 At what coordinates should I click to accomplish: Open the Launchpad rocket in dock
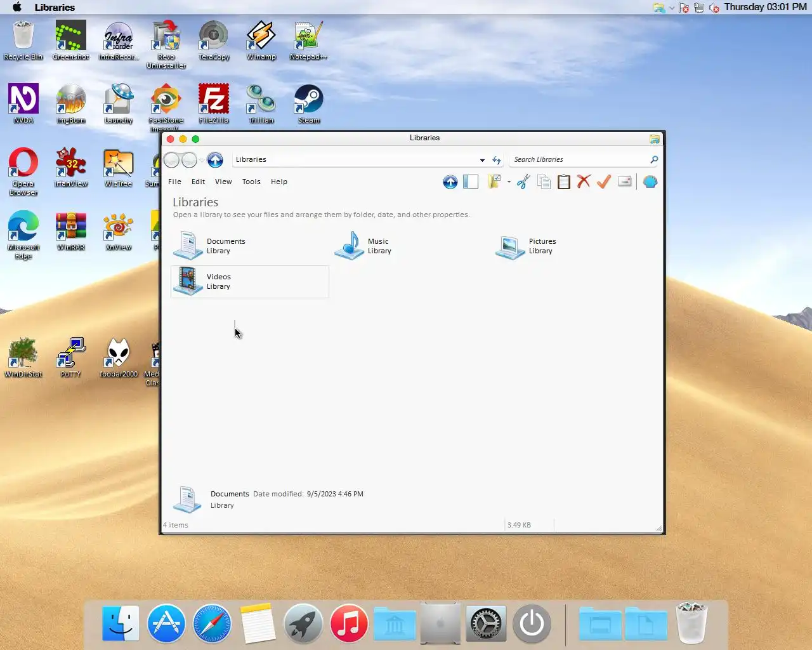(x=303, y=623)
